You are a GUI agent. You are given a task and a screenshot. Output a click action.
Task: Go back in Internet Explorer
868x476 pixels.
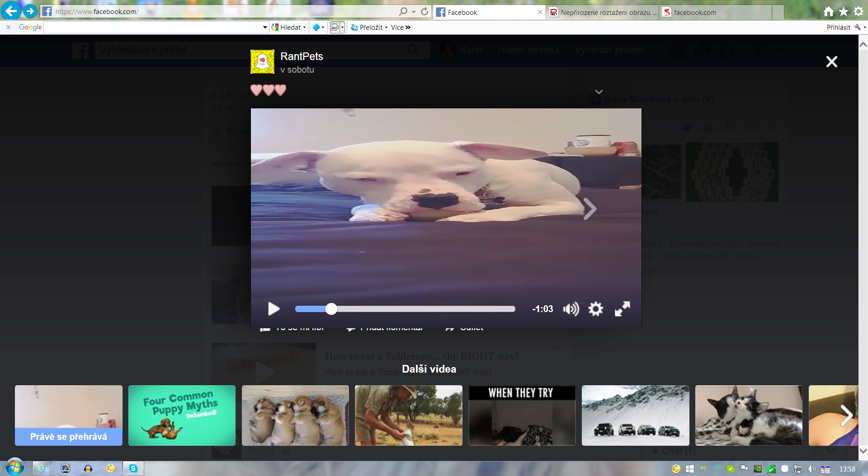(11, 10)
